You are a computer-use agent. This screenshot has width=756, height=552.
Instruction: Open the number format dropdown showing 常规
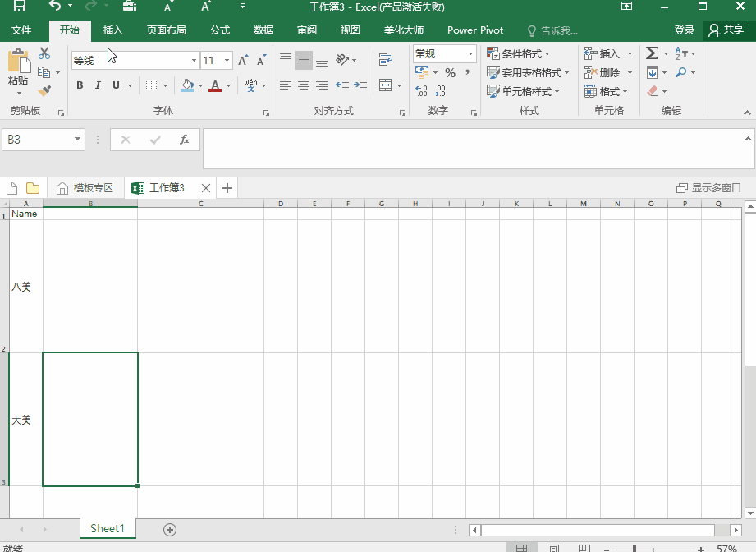pos(470,53)
